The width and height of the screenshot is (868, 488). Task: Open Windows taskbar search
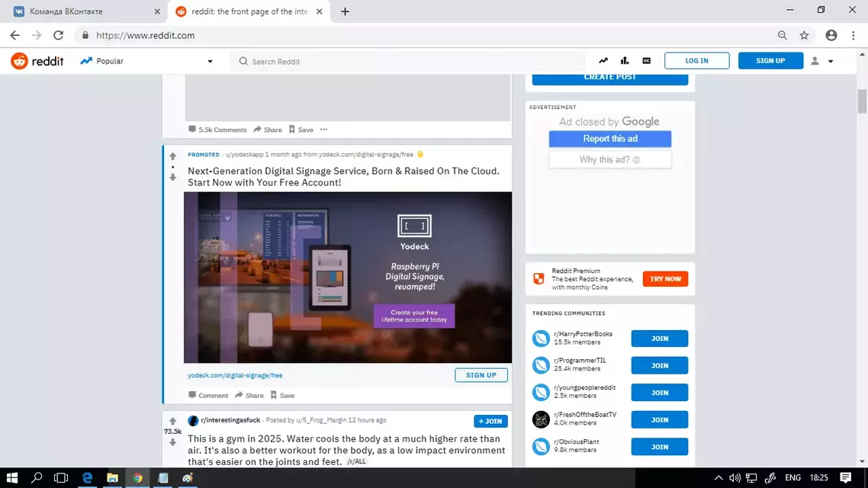37,478
